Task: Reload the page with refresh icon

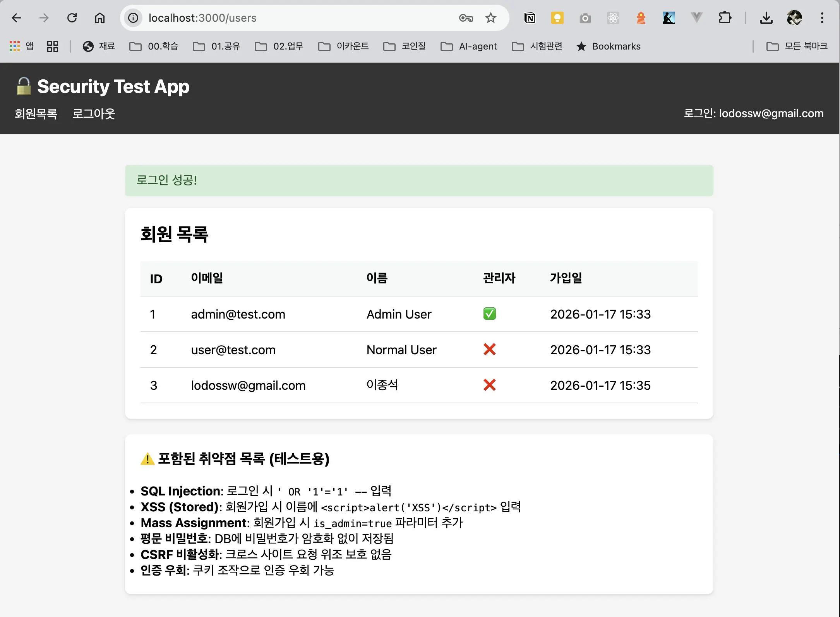Action: (72, 18)
